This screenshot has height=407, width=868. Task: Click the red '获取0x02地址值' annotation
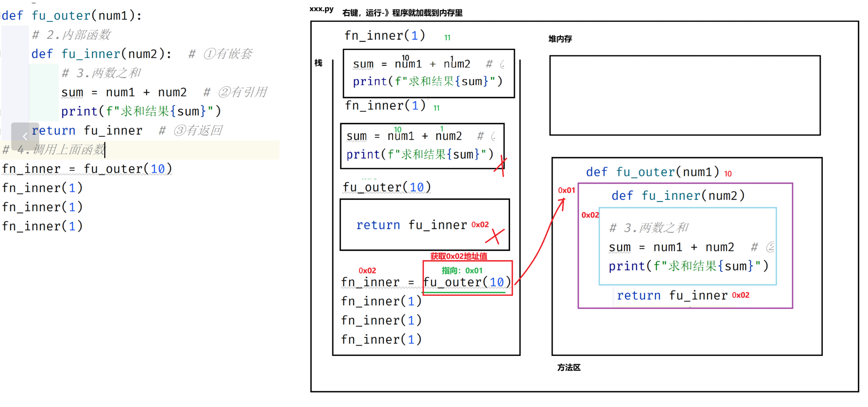458,256
